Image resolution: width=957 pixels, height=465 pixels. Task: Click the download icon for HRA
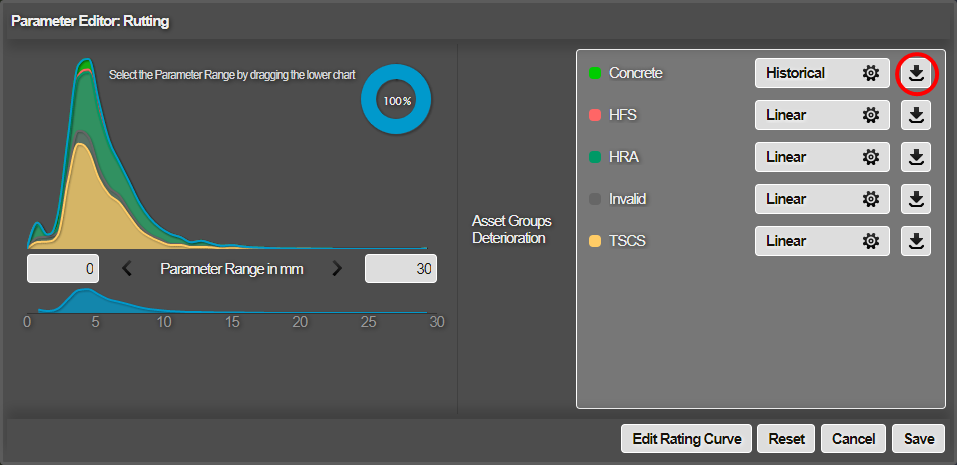click(916, 157)
